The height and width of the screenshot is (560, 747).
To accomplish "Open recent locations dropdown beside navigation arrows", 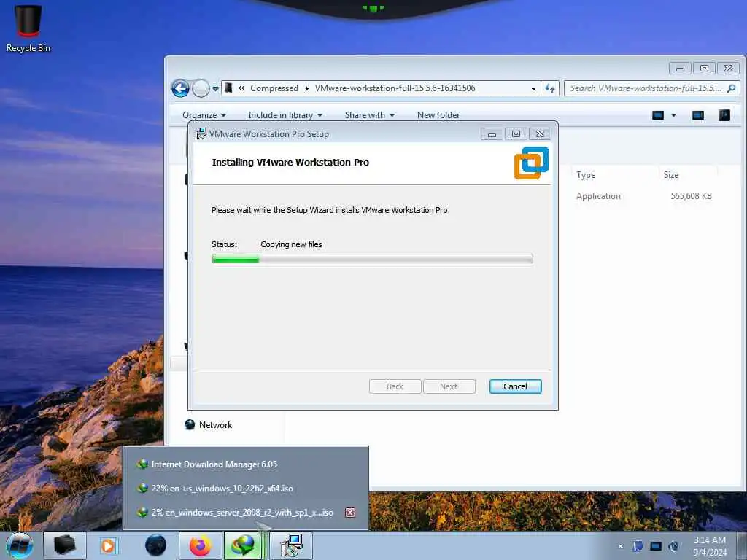I will (x=215, y=88).
